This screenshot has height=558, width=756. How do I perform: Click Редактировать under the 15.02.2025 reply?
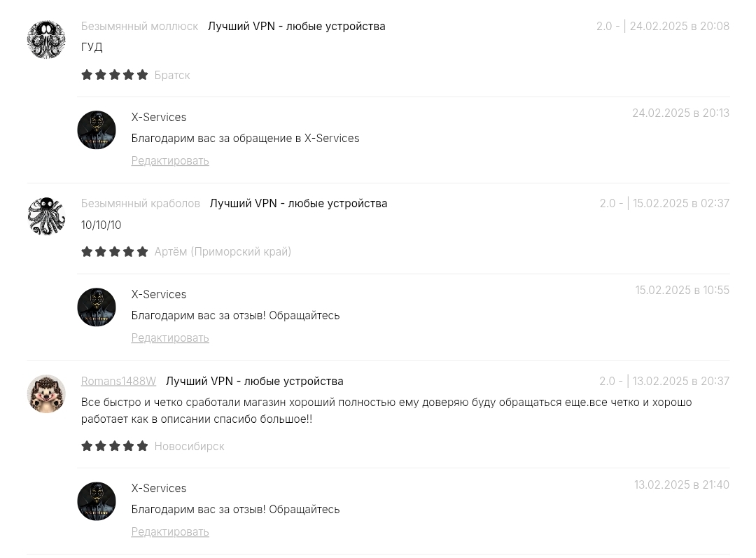[170, 337]
